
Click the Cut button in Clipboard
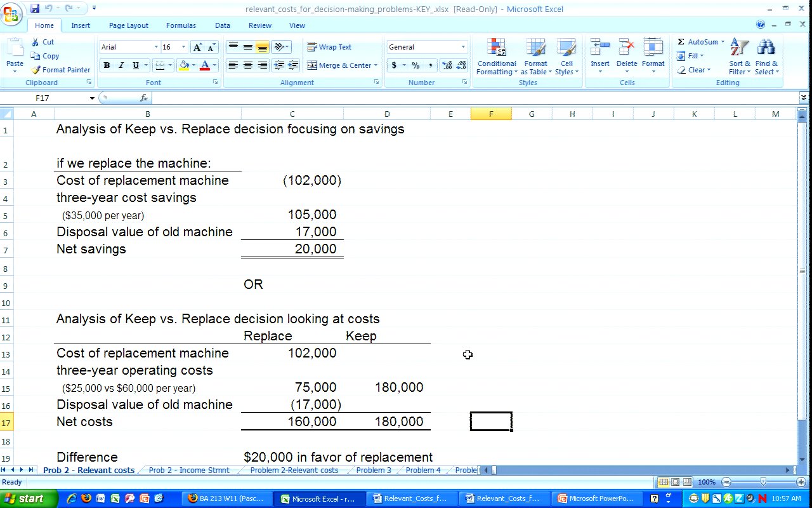pyautogui.click(x=43, y=42)
